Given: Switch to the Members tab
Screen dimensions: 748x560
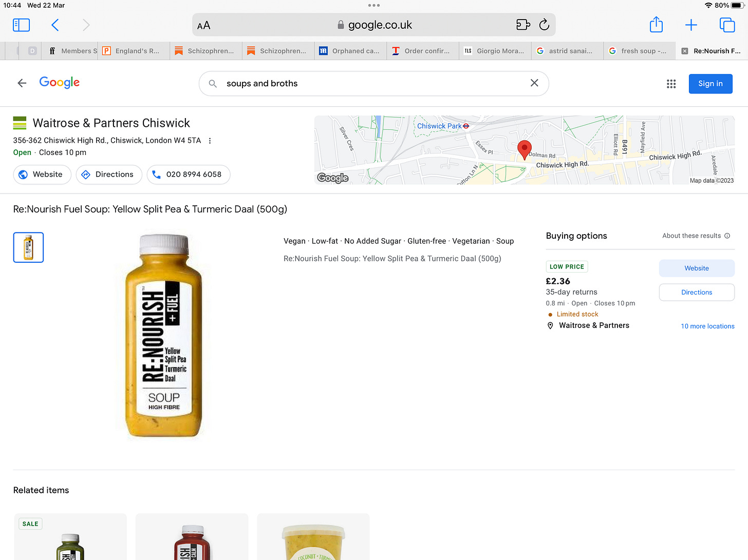Looking at the screenshot, I should click(69, 51).
